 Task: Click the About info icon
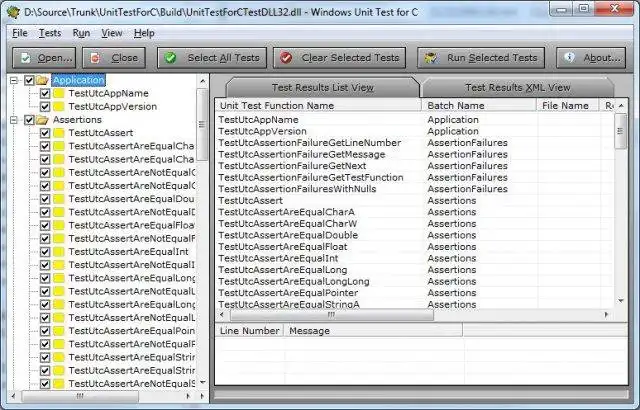click(x=569, y=58)
